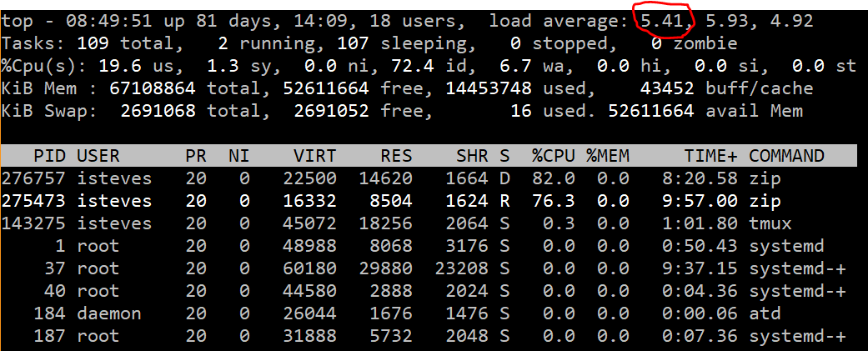Select the load average value 4.92

click(792, 22)
